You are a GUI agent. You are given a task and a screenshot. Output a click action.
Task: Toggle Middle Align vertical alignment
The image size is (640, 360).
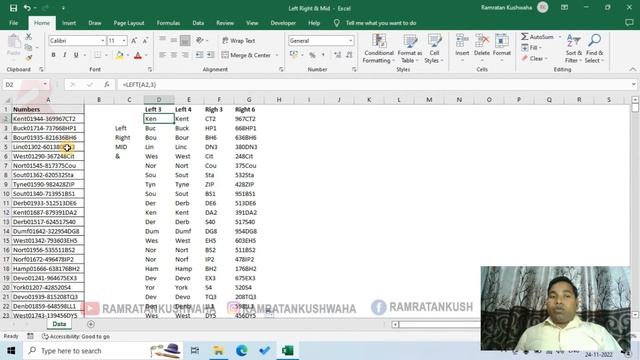[x=174, y=40]
